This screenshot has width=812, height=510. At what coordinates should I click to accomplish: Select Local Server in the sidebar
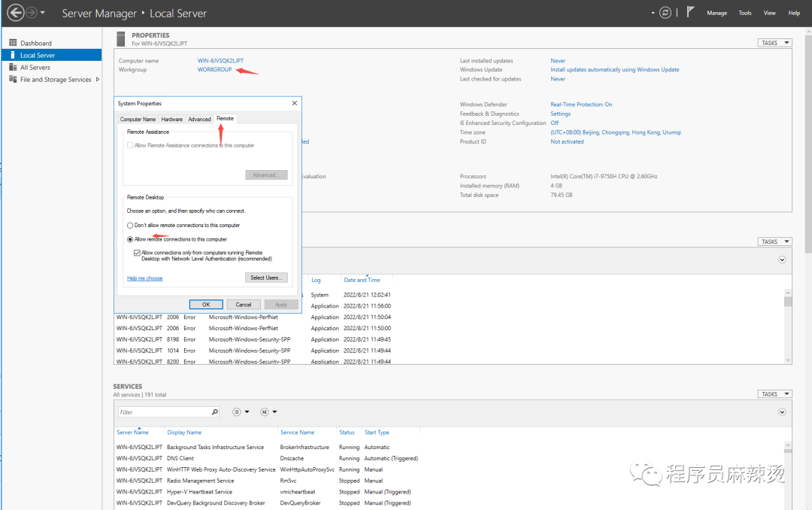click(52, 55)
